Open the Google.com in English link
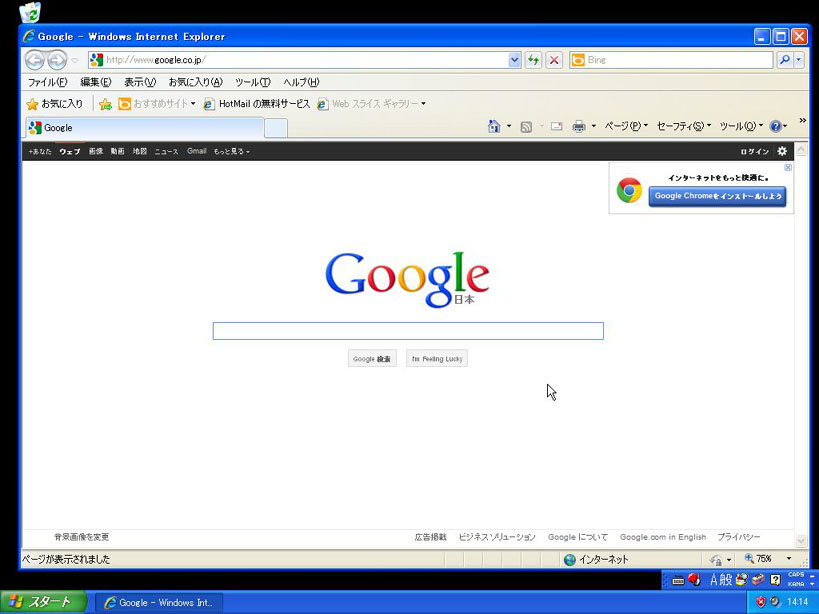 663,537
